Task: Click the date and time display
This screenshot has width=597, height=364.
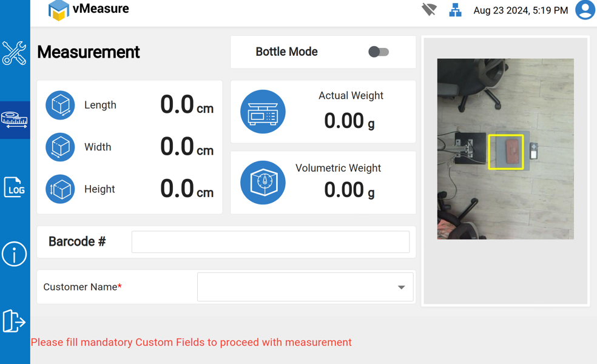Action: 521,10
